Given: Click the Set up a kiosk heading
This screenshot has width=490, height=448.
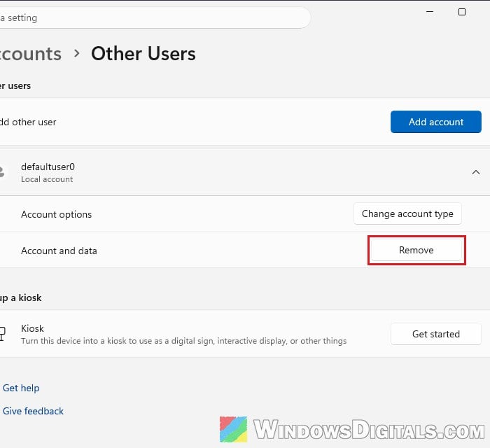Looking at the screenshot, I should (20, 297).
